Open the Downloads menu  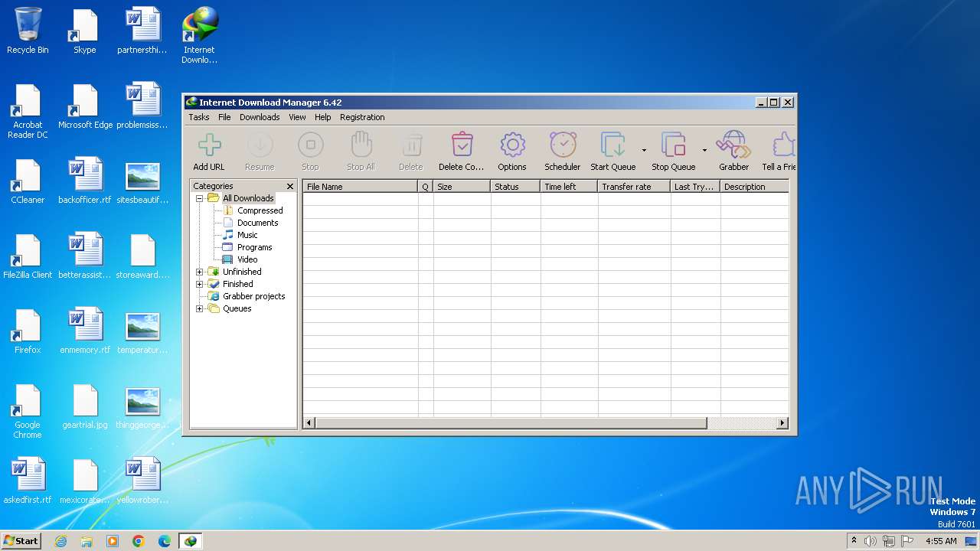(x=260, y=117)
